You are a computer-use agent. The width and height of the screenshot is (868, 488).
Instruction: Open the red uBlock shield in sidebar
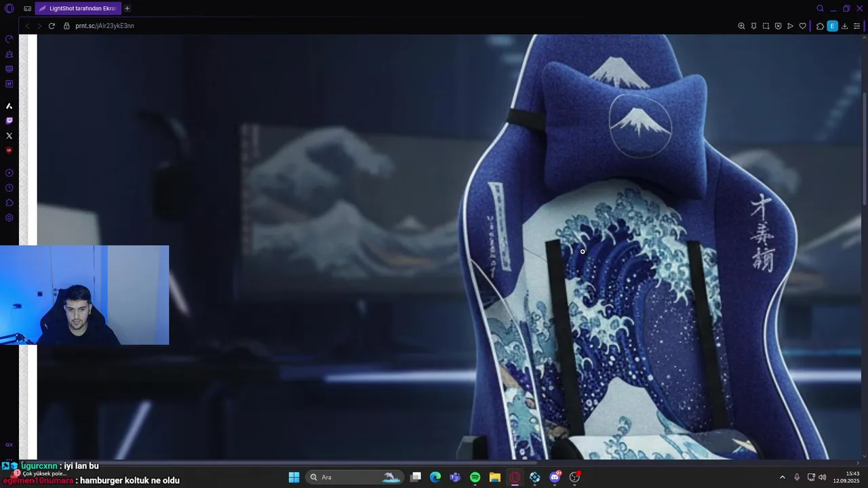9,150
